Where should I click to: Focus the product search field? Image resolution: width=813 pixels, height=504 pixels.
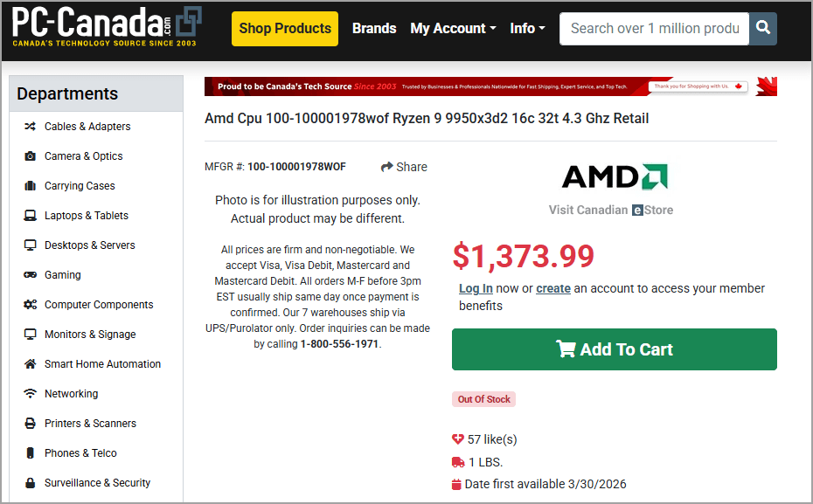pos(654,28)
